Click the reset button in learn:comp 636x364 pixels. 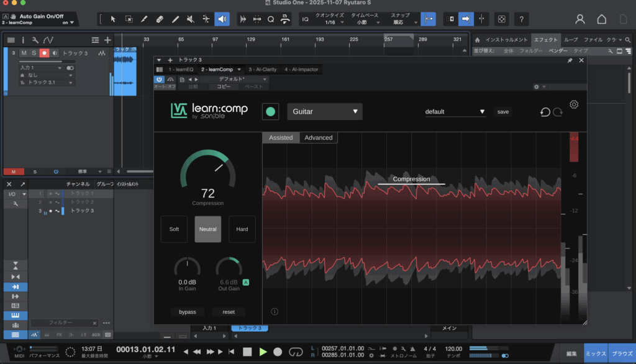pos(229,312)
